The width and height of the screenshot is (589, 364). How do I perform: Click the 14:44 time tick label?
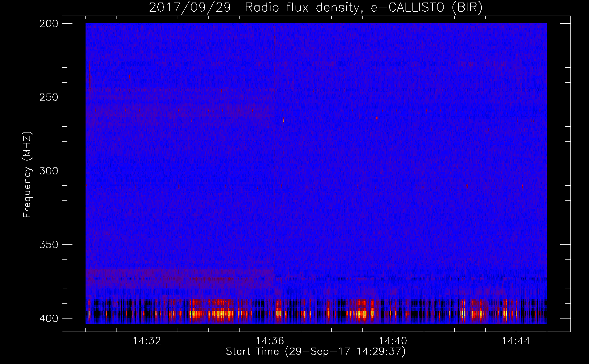point(516,341)
